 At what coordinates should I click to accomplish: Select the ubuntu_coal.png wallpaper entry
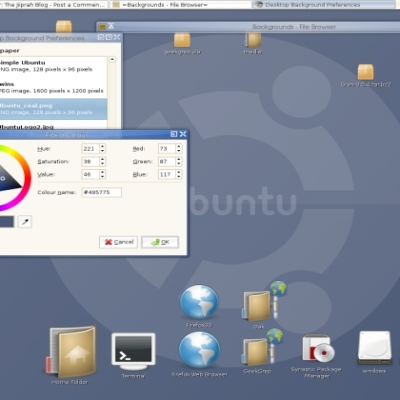coord(53,109)
